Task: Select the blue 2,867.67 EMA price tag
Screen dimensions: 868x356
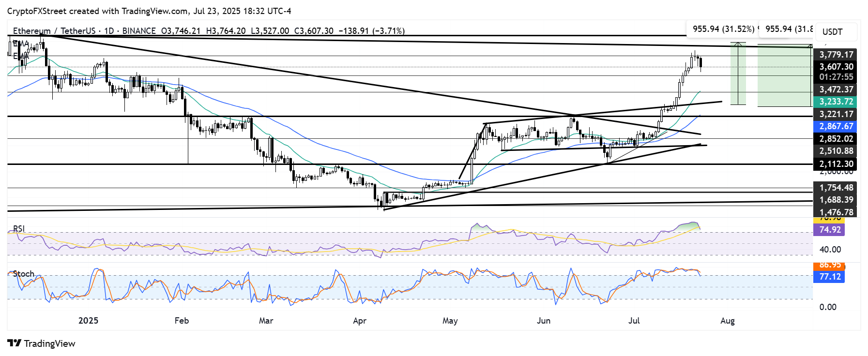Action: tap(836, 126)
